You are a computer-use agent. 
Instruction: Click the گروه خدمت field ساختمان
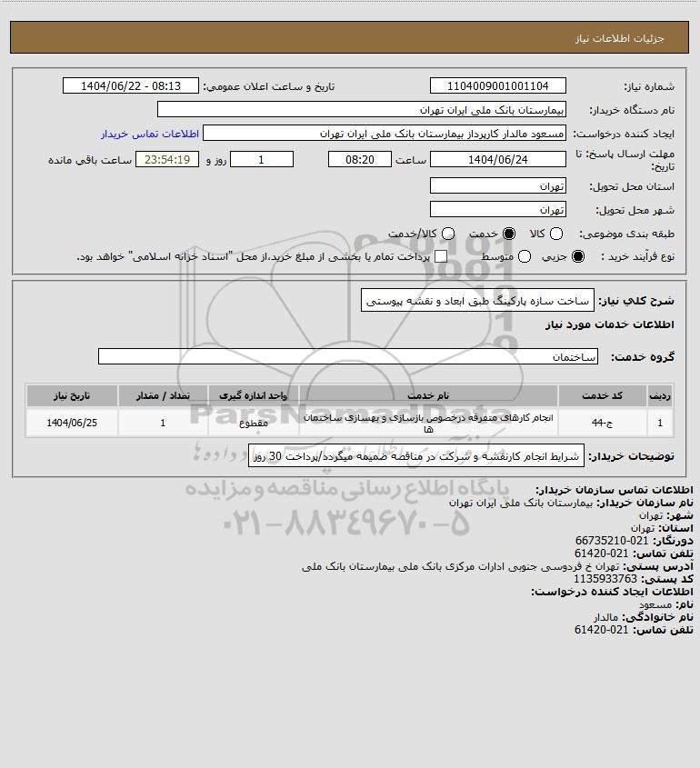348,356
